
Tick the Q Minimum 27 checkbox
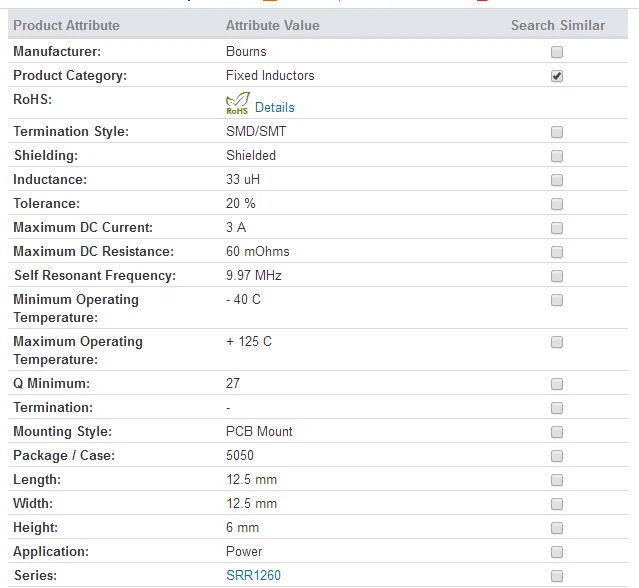pos(557,384)
